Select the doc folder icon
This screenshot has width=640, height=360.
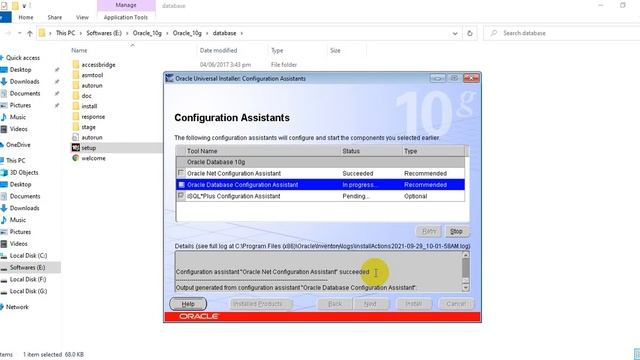[x=76, y=96]
